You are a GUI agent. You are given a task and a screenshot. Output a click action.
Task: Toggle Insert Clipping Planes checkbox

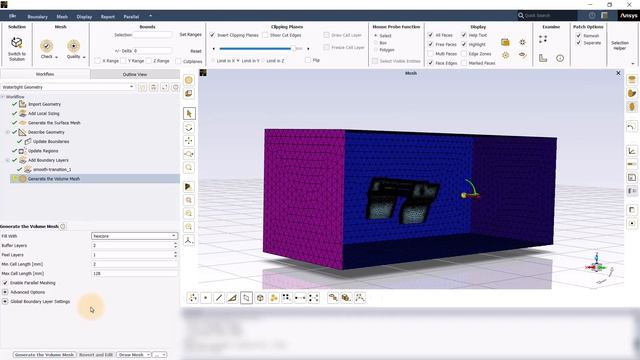point(212,35)
